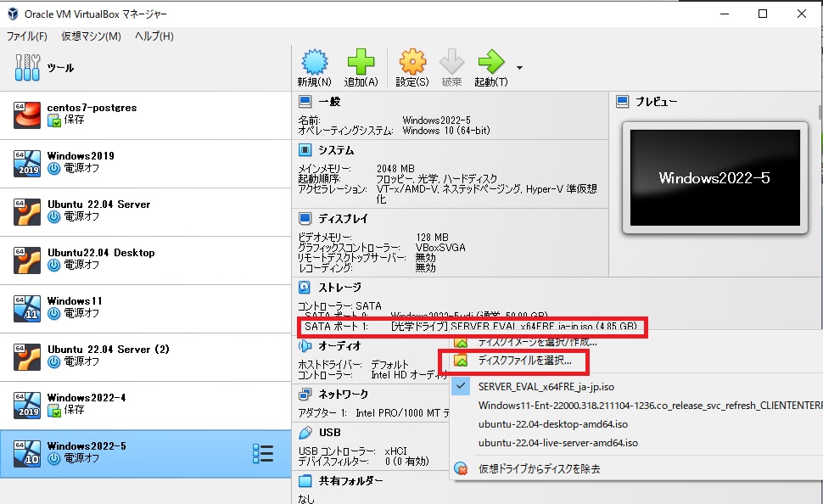The height and width of the screenshot is (504, 823).
Task: Select 仮想ドライブからディスクを除去 option
Action: click(539, 468)
